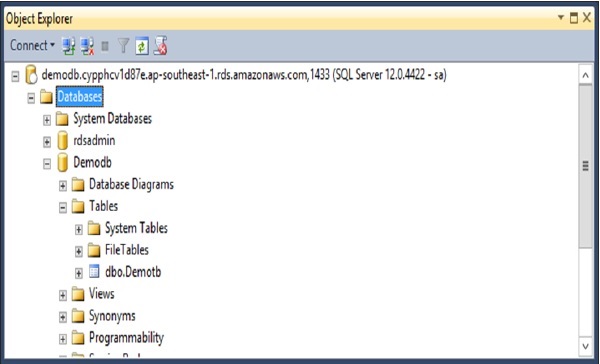Select the rdsadmin database label

[x=94, y=140]
